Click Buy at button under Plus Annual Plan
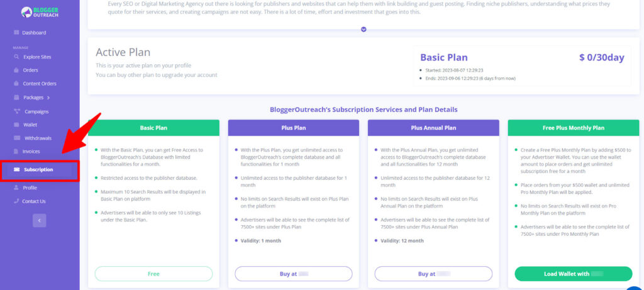Viewport: 644px width, 290px height. point(433,274)
